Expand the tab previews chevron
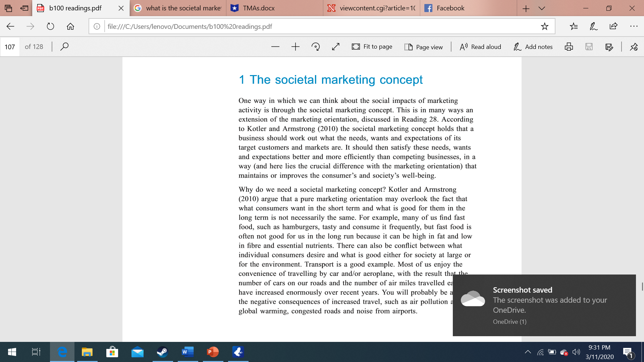The width and height of the screenshot is (644, 362). (542, 8)
